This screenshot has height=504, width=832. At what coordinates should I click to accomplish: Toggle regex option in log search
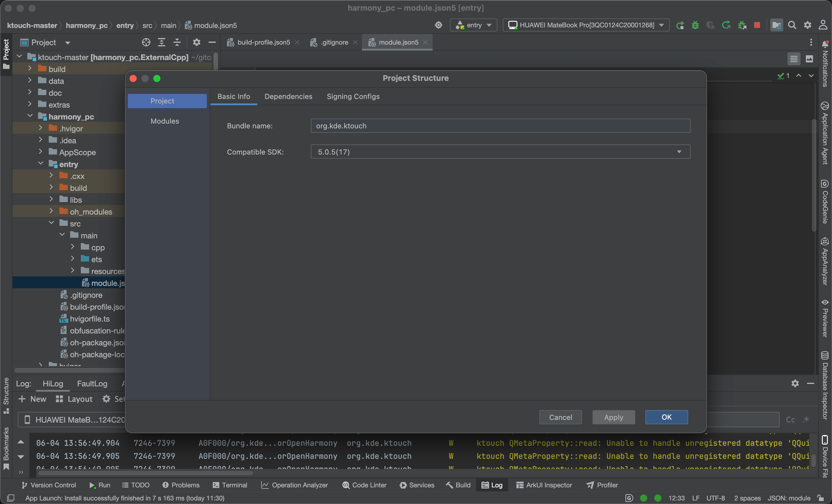[806, 420]
